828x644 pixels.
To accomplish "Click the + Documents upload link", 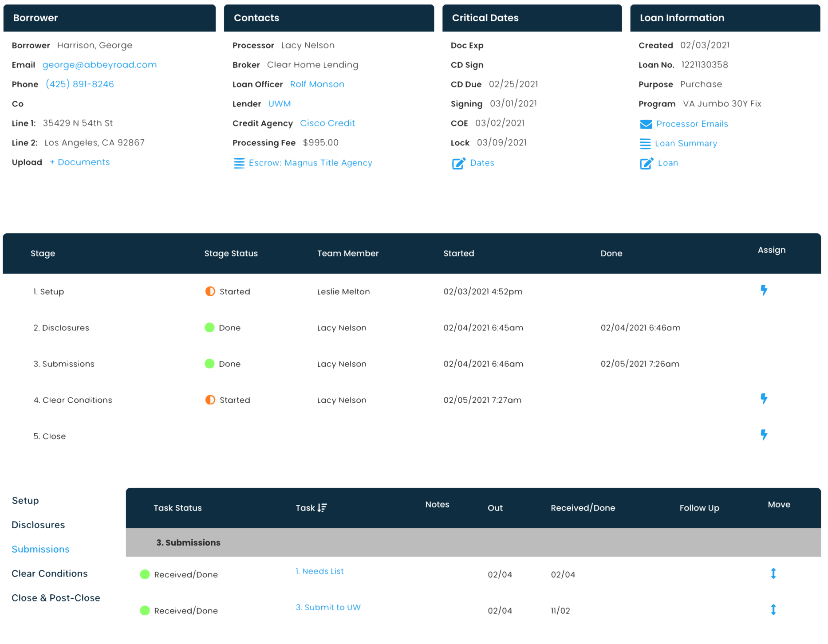I will (x=80, y=162).
